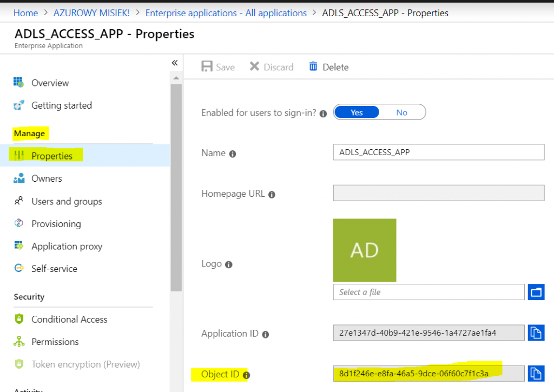Disable user sign-in by selecting No
This screenshot has width=554, height=392.
pos(402,112)
